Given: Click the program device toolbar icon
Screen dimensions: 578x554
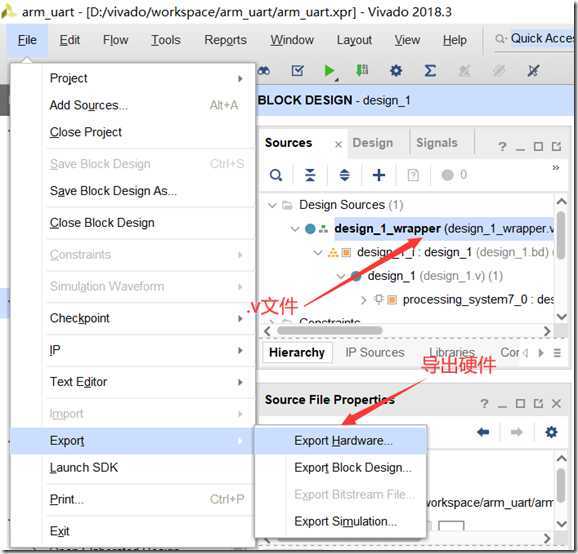Looking at the screenshot, I should coord(362,70).
